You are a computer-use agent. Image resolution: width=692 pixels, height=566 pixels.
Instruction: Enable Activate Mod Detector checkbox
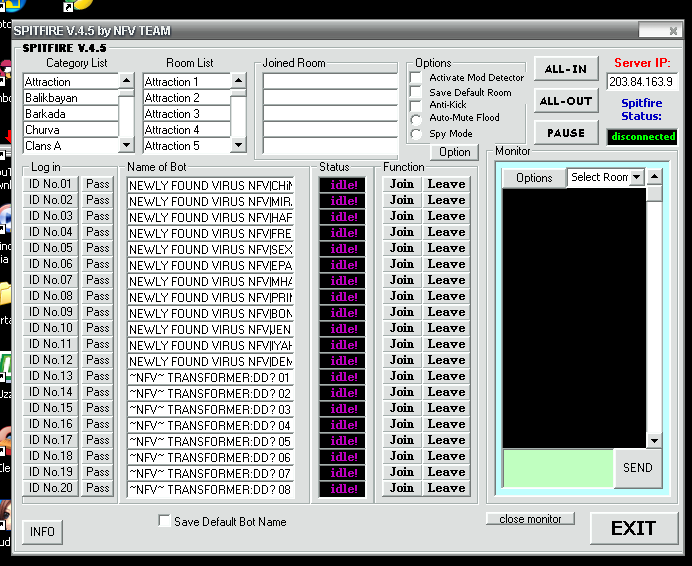(x=416, y=78)
